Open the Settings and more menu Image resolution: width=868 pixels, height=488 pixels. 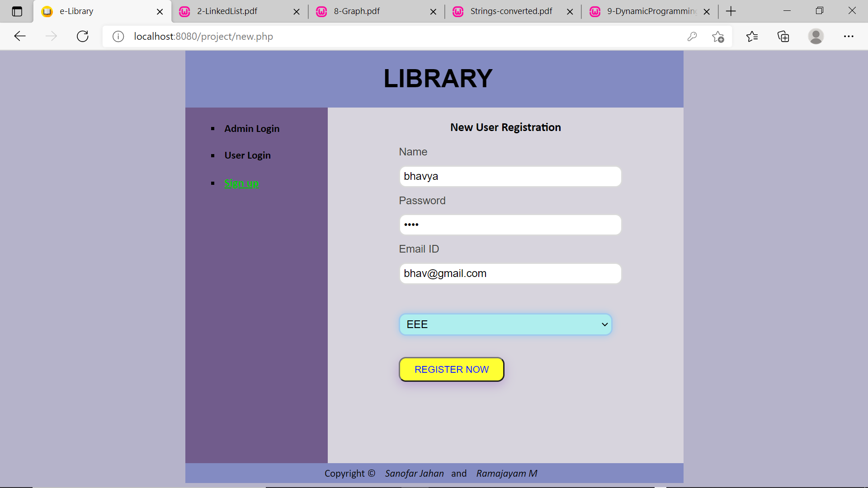tap(849, 36)
